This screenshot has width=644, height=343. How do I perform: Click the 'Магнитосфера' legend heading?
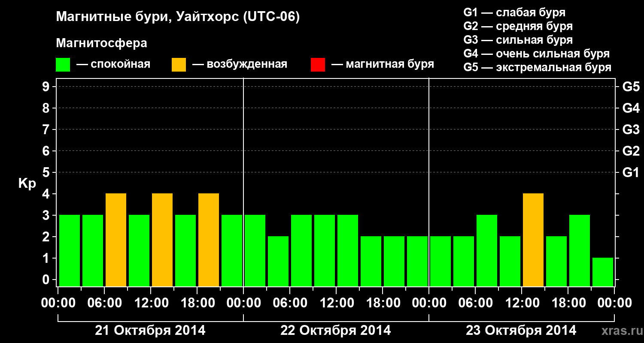pos(102,43)
